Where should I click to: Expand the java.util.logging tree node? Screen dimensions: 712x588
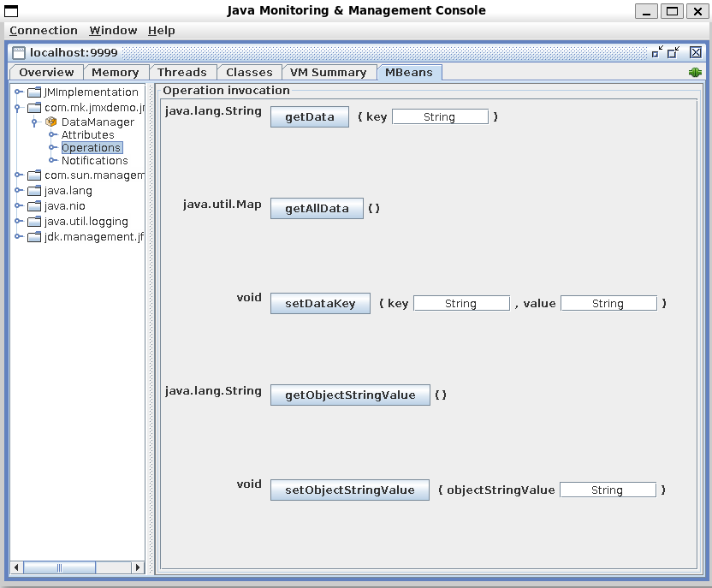pyautogui.click(x=18, y=222)
